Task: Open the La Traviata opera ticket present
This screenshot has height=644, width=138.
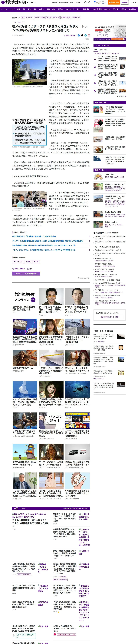Action: 109,110
